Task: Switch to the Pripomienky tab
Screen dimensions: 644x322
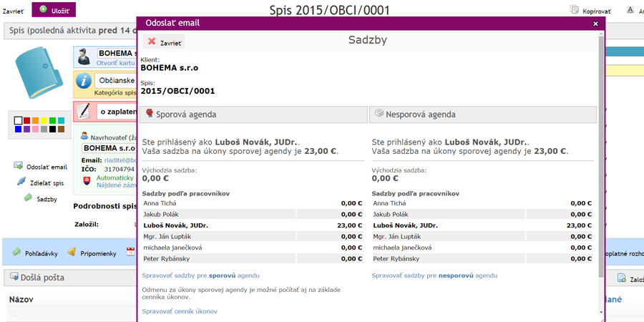Action: (x=92, y=253)
